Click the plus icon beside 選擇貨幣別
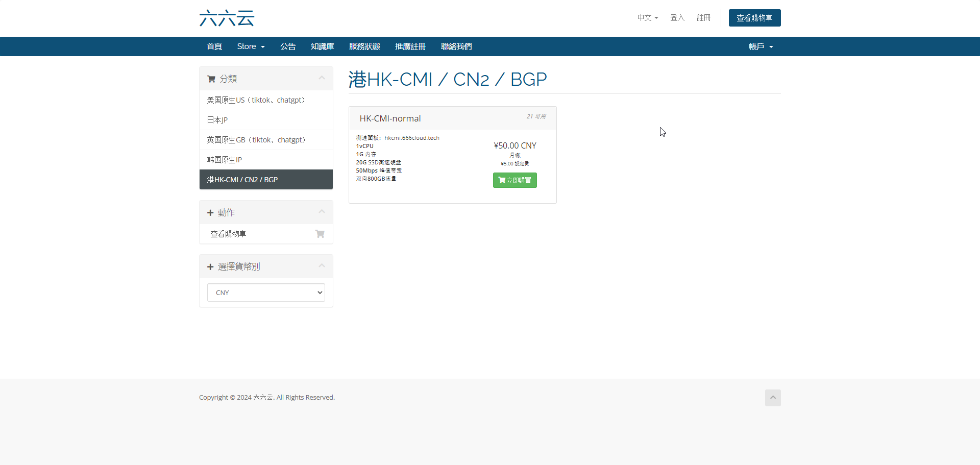 pyautogui.click(x=210, y=267)
